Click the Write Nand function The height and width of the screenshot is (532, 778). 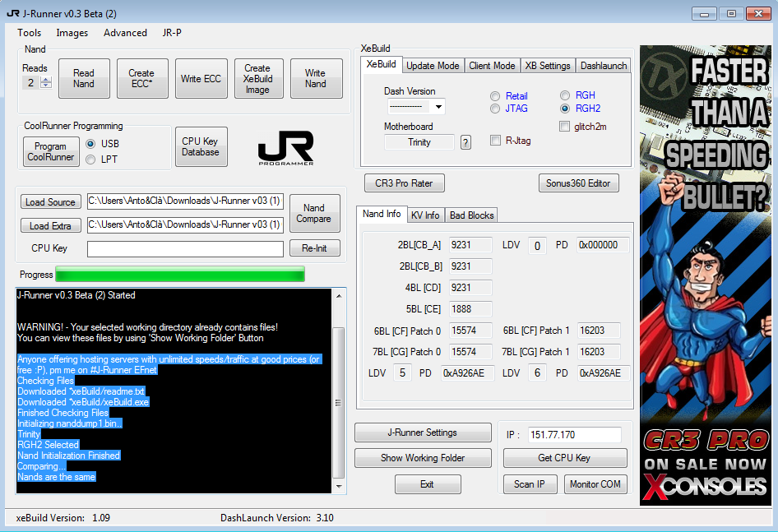coord(316,78)
